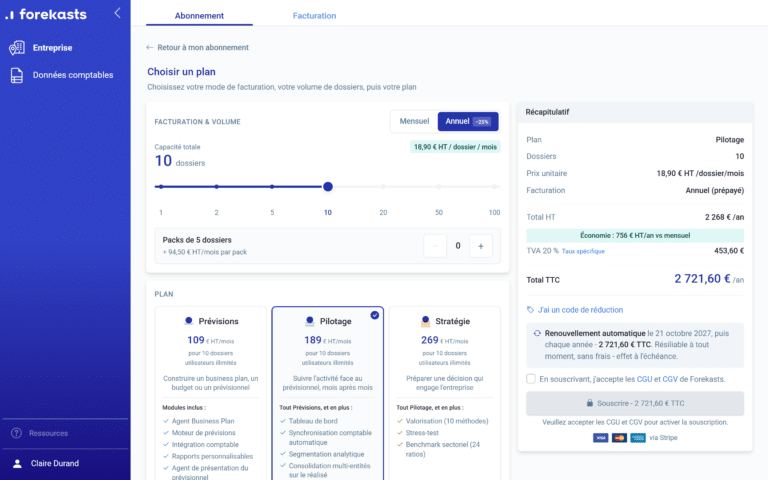
Task: Collapse the sidebar with the chevron arrow
Action: coord(117,13)
